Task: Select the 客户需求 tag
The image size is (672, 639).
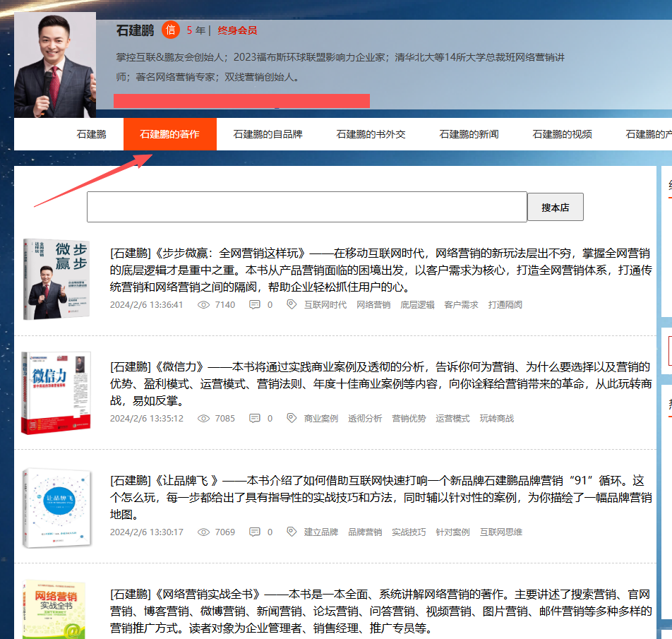Action: pyautogui.click(x=461, y=305)
